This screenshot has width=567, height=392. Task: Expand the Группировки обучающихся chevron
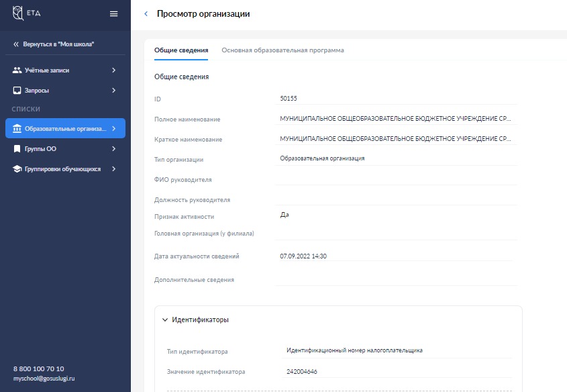(x=114, y=169)
